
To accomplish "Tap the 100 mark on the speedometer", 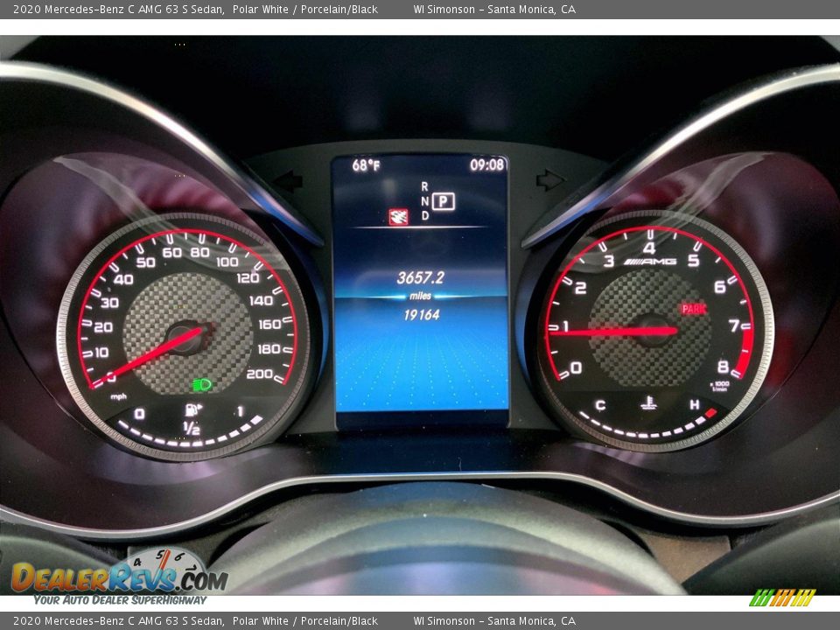I will pyautogui.click(x=227, y=262).
